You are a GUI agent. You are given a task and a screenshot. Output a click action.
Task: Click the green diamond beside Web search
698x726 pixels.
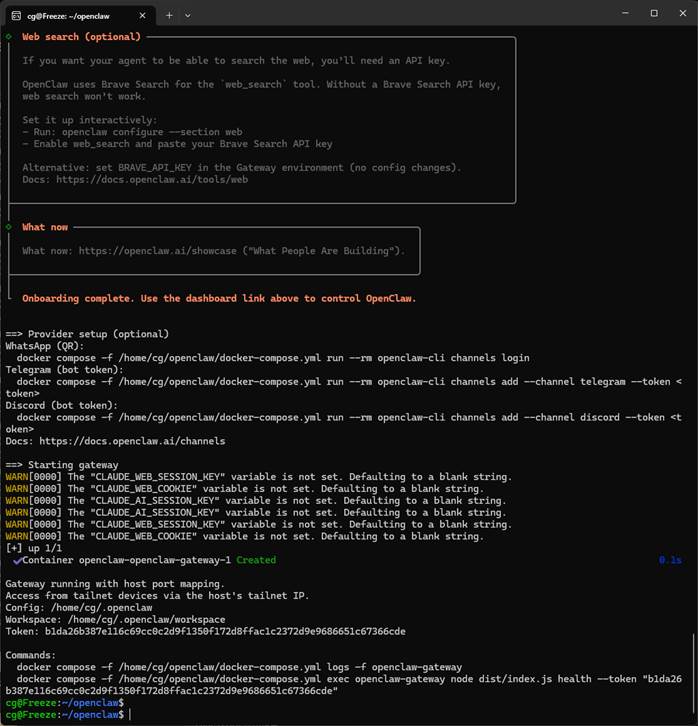[9, 37]
